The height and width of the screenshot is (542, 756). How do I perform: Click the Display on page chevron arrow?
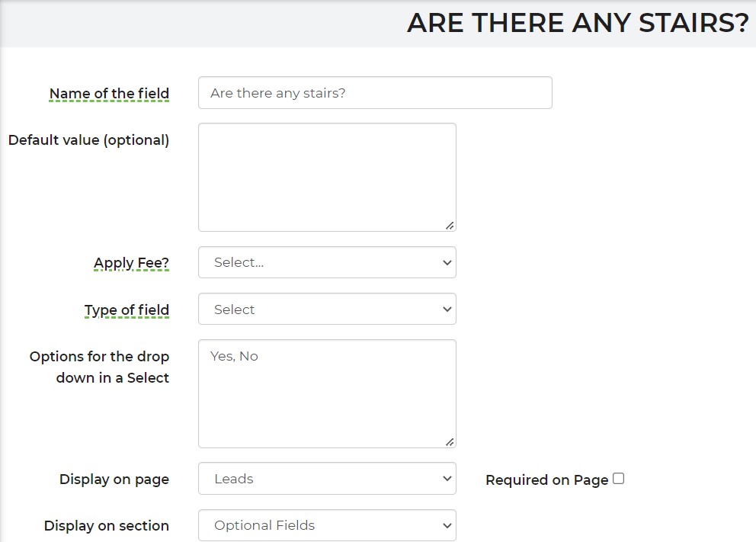click(x=447, y=479)
